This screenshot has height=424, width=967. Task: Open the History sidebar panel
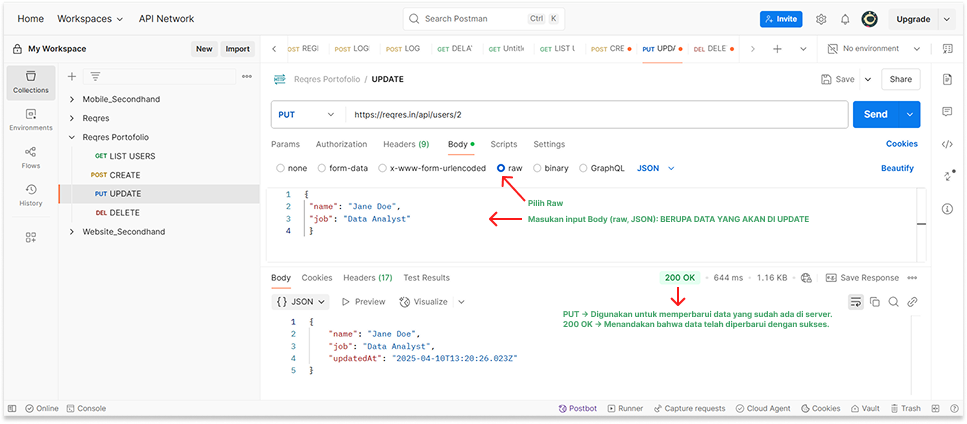click(x=30, y=194)
